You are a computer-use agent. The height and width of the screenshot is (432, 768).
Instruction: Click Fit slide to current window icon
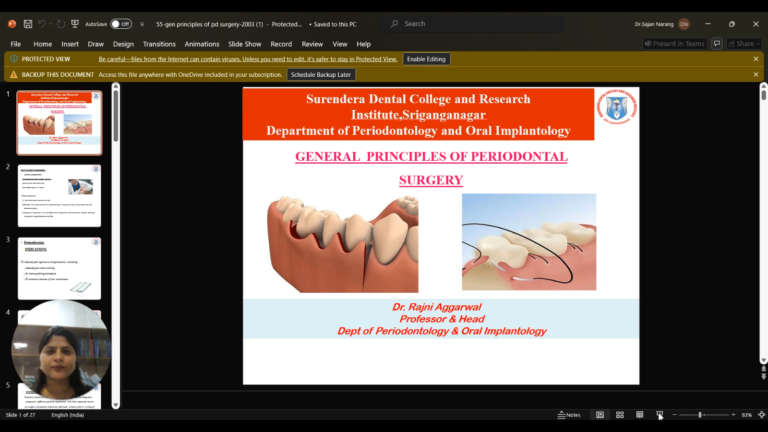click(762, 415)
